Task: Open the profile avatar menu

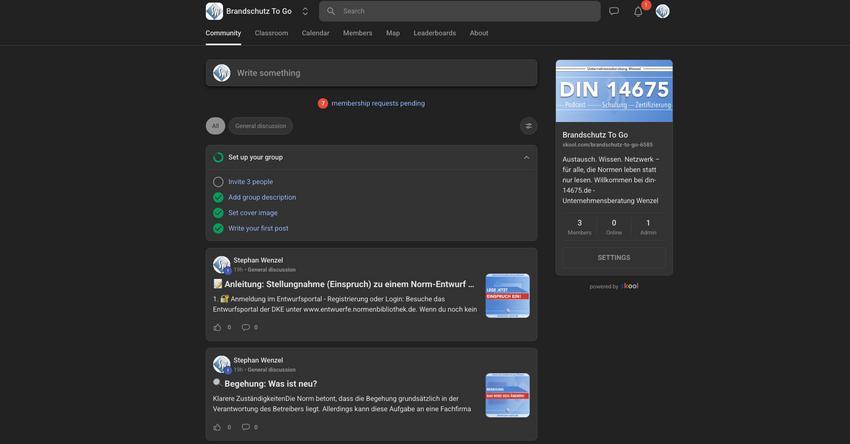Action: pyautogui.click(x=662, y=11)
